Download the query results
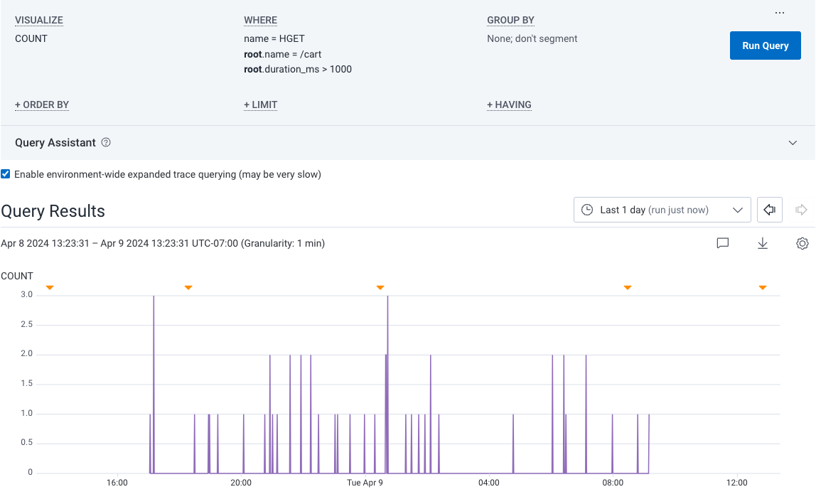 [x=763, y=243]
